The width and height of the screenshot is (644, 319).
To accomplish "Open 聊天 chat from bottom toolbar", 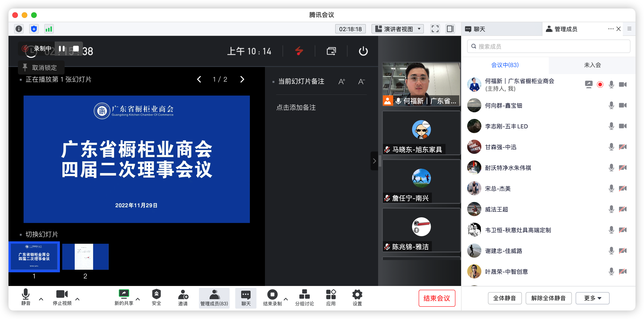I will [x=246, y=298].
